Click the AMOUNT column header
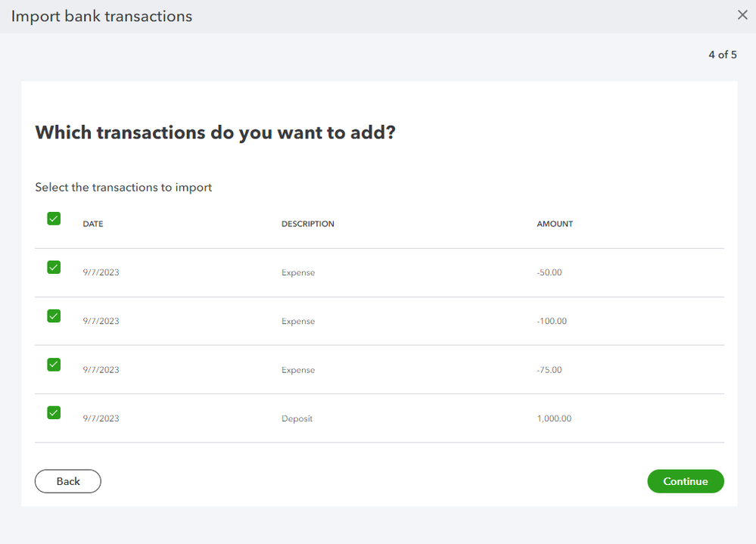 pos(555,224)
